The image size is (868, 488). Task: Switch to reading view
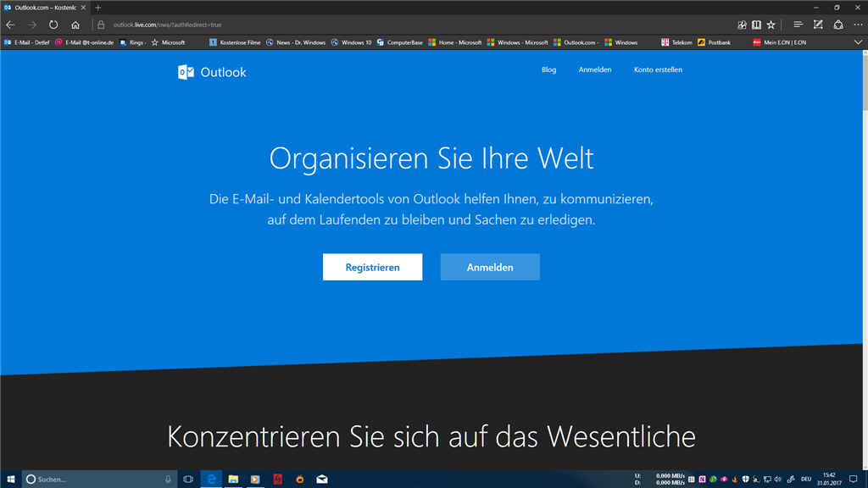coord(756,25)
